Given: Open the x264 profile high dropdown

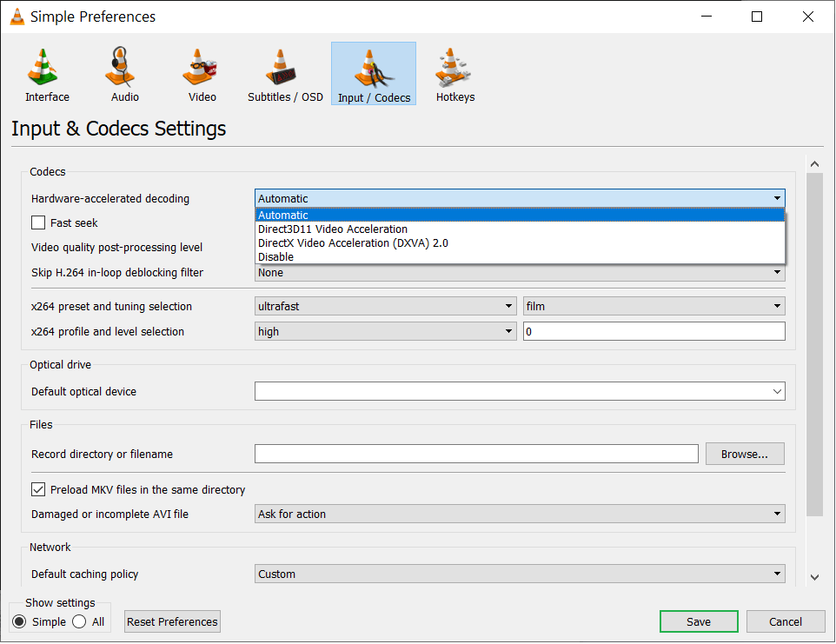Looking at the screenshot, I should [x=386, y=332].
